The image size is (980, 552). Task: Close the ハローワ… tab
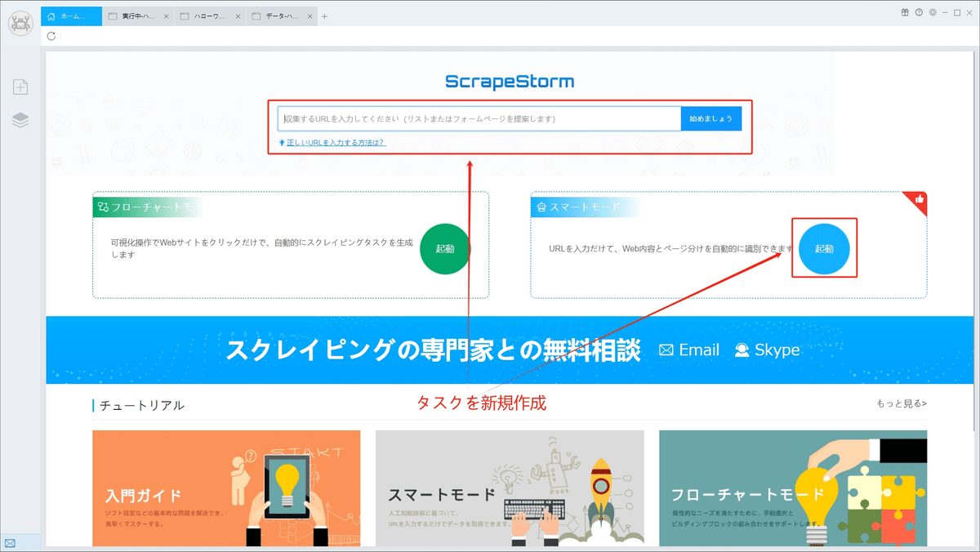pyautogui.click(x=238, y=16)
